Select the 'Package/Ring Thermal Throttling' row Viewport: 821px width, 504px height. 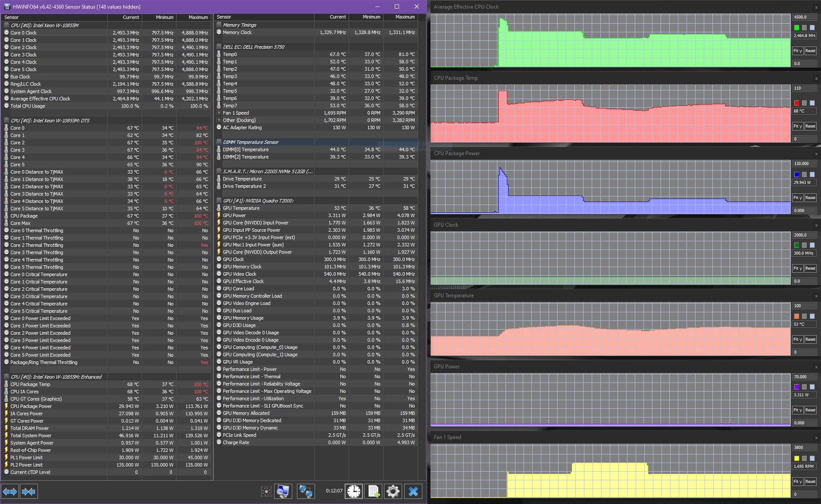106,362
